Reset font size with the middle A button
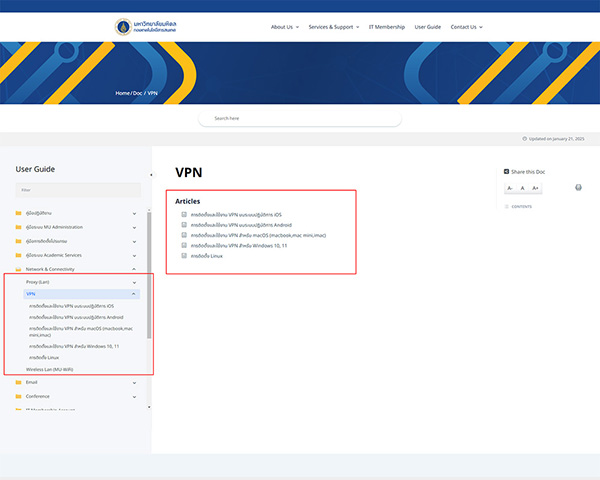 [x=522, y=188]
